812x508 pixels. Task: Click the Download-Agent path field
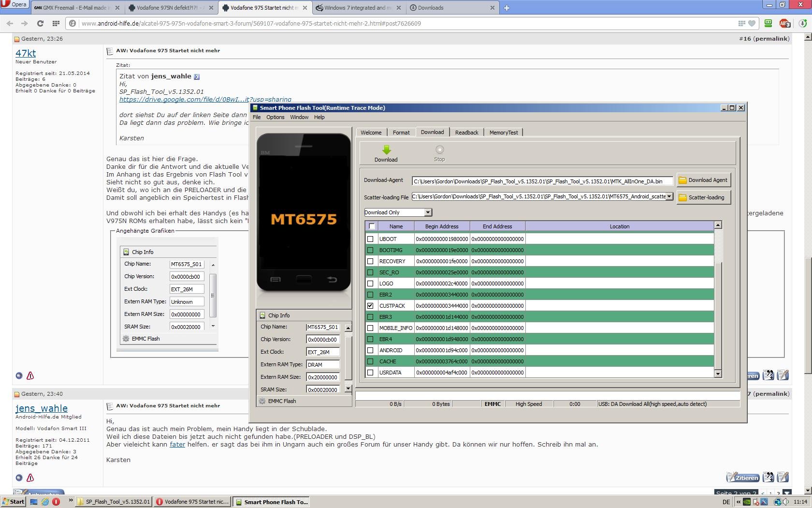click(542, 181)
